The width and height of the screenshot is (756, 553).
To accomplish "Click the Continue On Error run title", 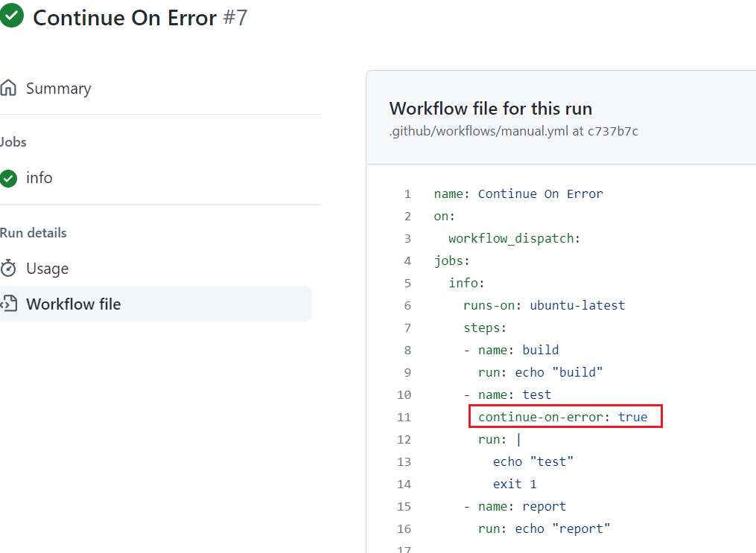I will point(124,18).
